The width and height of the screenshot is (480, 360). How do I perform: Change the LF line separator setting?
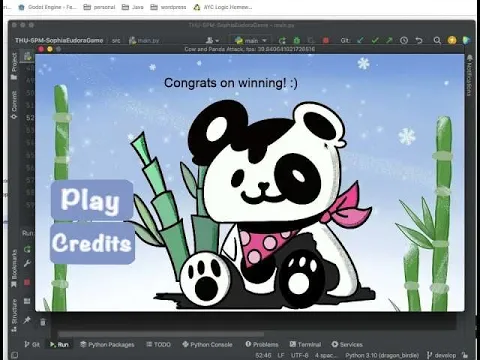click(281, 355)
